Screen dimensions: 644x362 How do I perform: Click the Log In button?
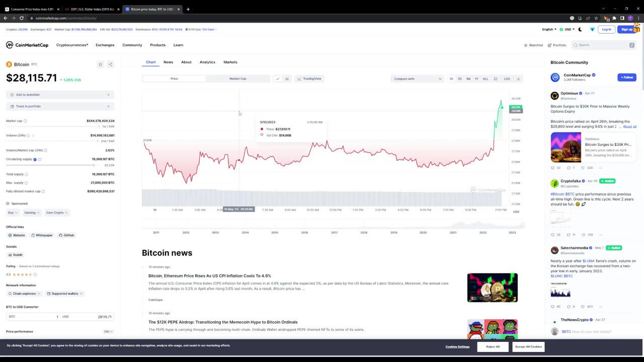(607, 29)
